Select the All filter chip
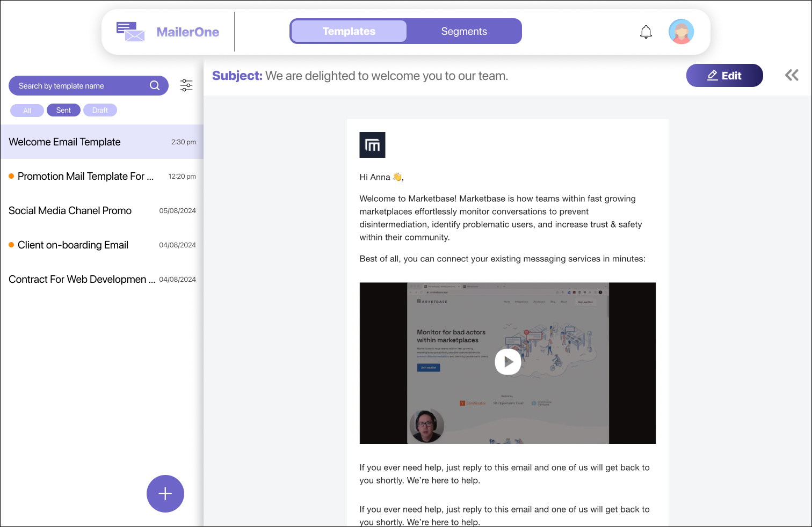Image resolution: width=812 pixels, height=527 pixels. pos(27,110)
